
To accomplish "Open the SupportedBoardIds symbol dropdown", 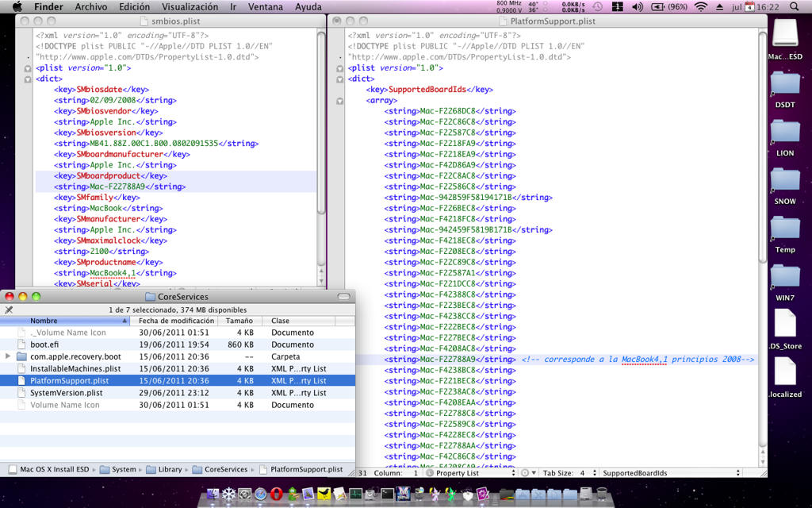I will click(671, 473).
